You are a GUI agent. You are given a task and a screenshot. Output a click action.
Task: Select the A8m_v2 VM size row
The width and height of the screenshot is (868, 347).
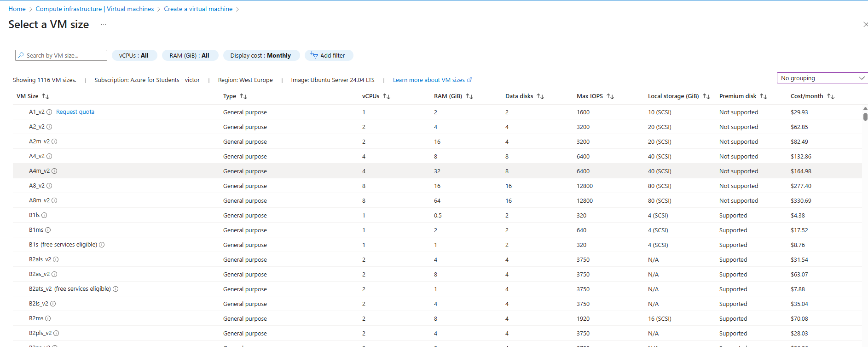pos(437,200)
